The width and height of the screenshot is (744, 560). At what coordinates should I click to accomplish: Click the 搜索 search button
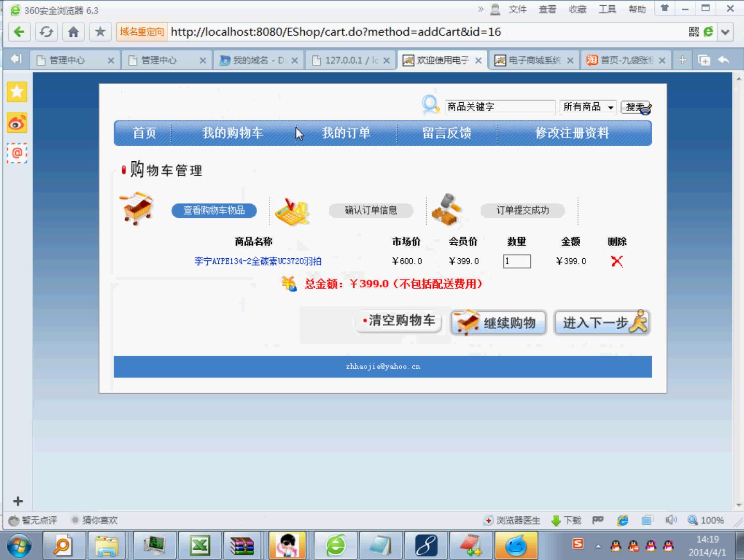point(636,107)
